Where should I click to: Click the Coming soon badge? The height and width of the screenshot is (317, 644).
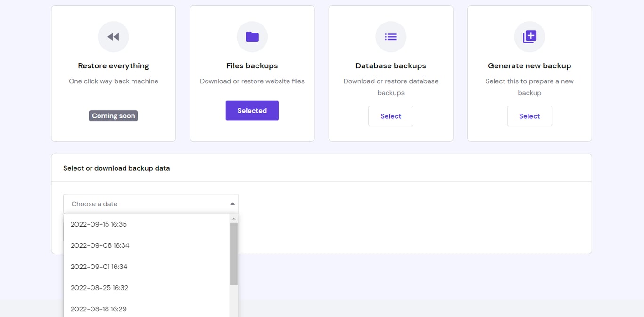pyautogui.click(x=113, y=115)
